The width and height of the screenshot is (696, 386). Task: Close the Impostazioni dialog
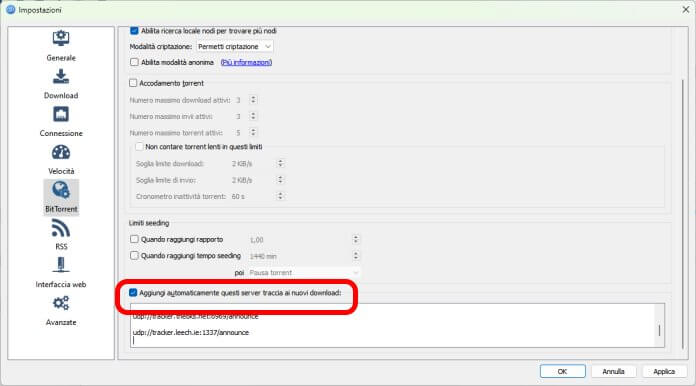click(686, 9)
